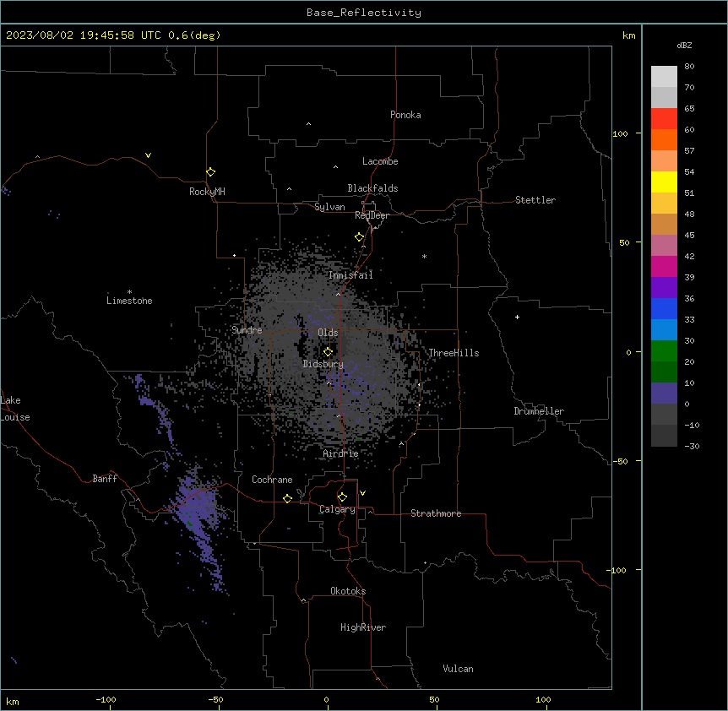The width and height of the screenshot is (728, 711).
Task: Click the RockyMH label
Action: click(207, 192)
